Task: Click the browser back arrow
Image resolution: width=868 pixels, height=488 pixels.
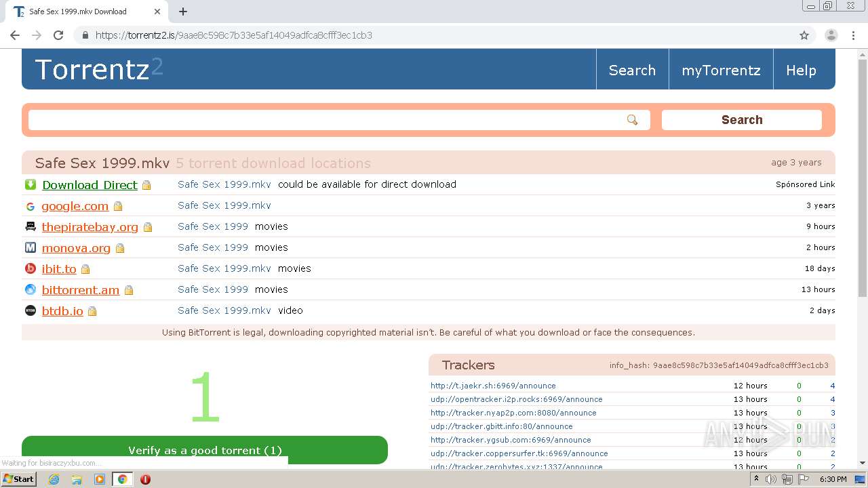Action: point(15,35)
